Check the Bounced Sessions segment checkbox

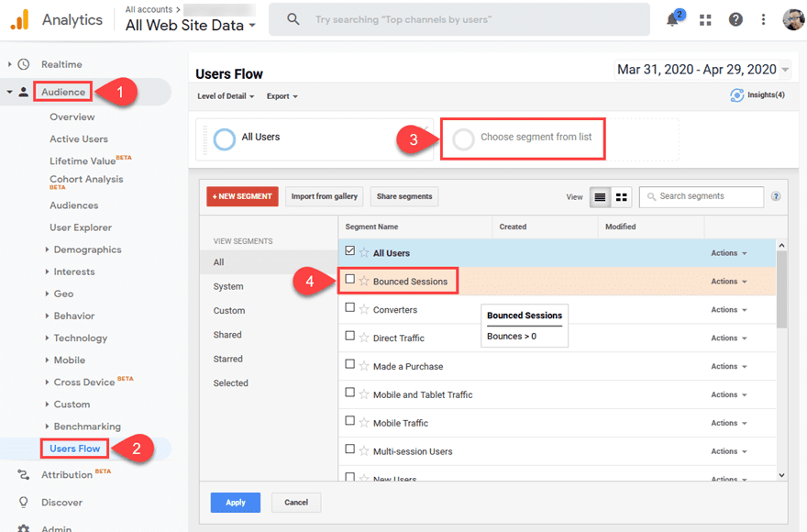(351, 281)
